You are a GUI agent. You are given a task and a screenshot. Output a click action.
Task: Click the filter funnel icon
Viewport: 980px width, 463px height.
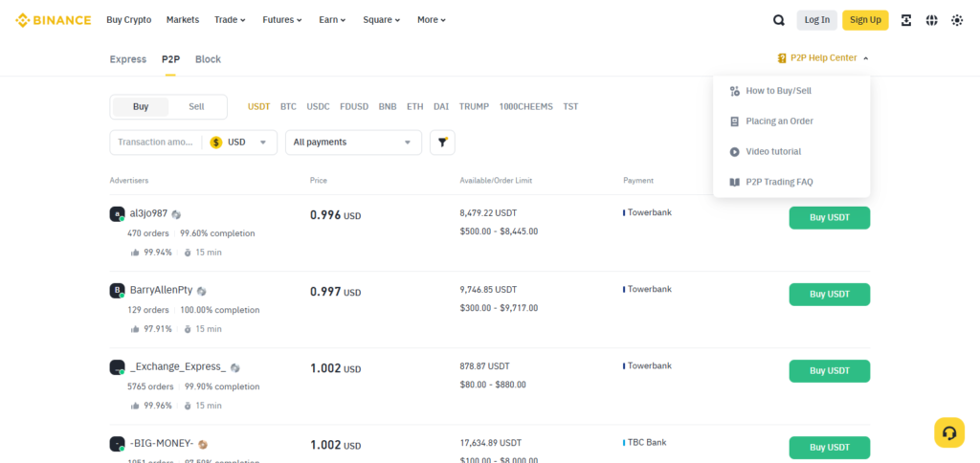tap(442, 142)
